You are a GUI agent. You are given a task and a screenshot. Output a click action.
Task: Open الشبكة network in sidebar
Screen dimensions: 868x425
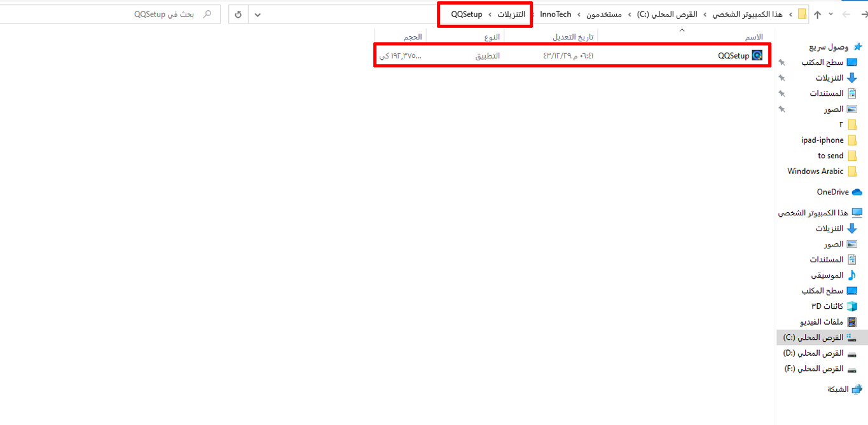pyautogui.click(x=844, y=389)
